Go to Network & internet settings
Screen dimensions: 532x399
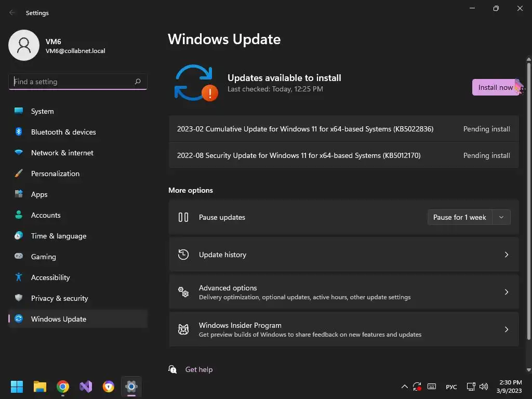(78, 153)
